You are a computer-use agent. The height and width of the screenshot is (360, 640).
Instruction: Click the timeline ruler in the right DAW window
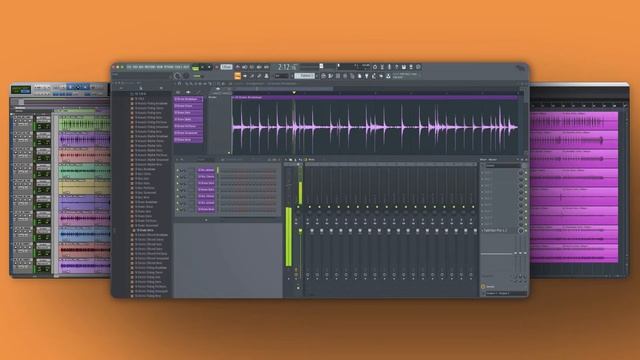tap(578, 106)
